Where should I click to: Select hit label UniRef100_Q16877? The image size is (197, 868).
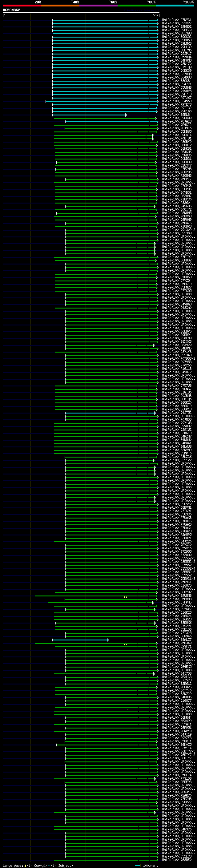(176, 700)
